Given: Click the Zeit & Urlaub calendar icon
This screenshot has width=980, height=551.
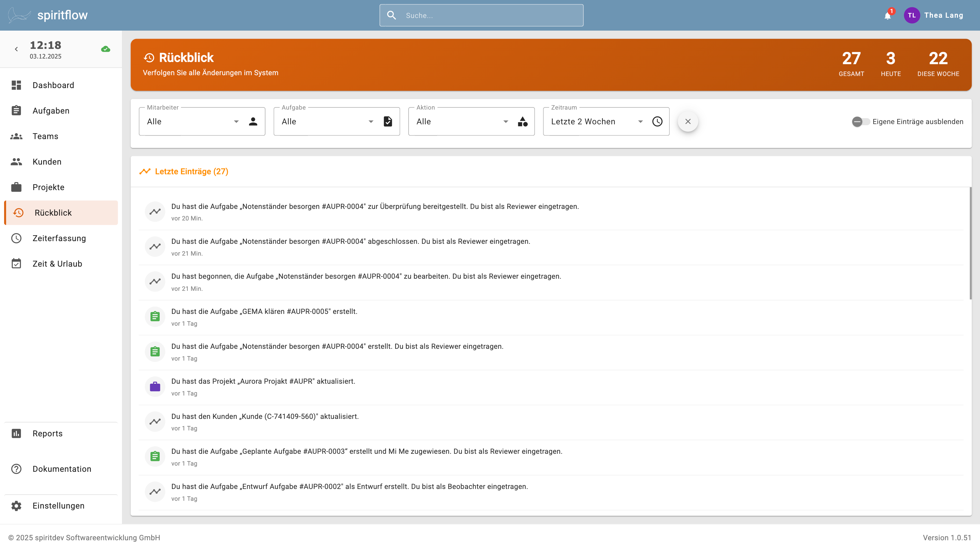Looking at the screenshot, I should (x=16, y=263).
